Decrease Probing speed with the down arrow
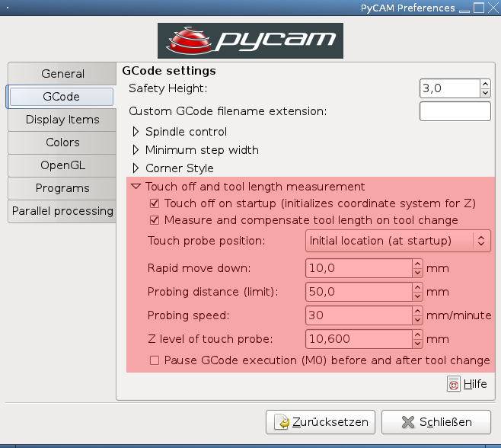This screenshot has height=448, width=501. tap(417, 320)
